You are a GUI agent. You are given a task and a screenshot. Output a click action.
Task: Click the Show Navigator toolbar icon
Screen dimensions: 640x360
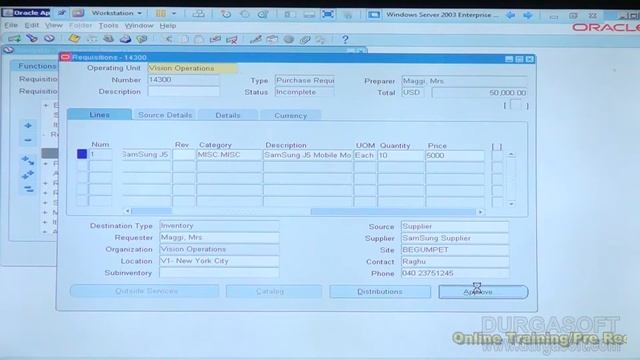(49, 39)
